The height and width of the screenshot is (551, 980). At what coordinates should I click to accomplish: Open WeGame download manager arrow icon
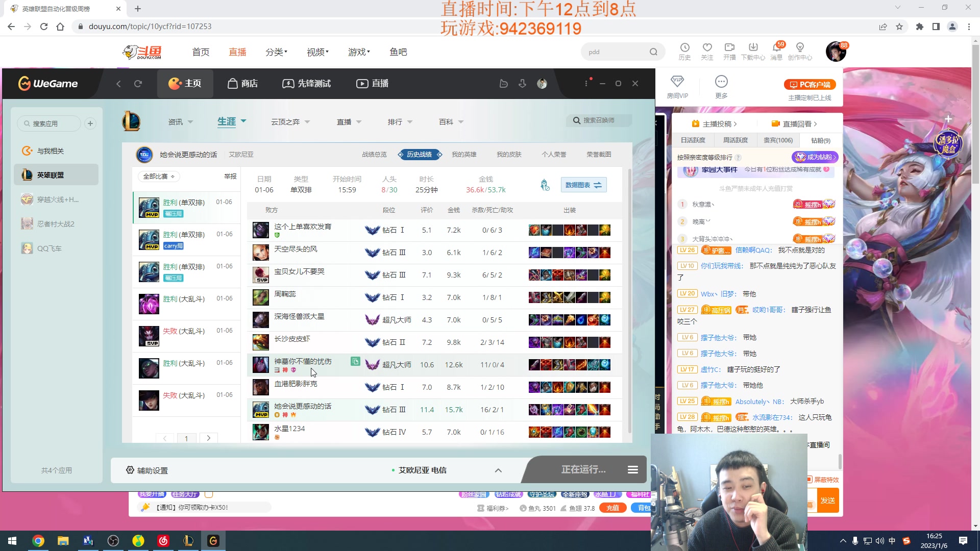coord(522,84)
